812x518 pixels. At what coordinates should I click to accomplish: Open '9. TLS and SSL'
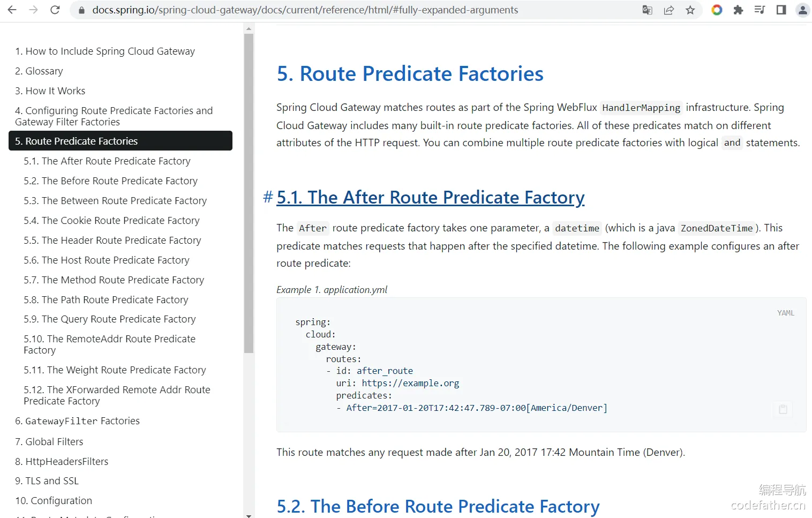click(x=47, y=481)
